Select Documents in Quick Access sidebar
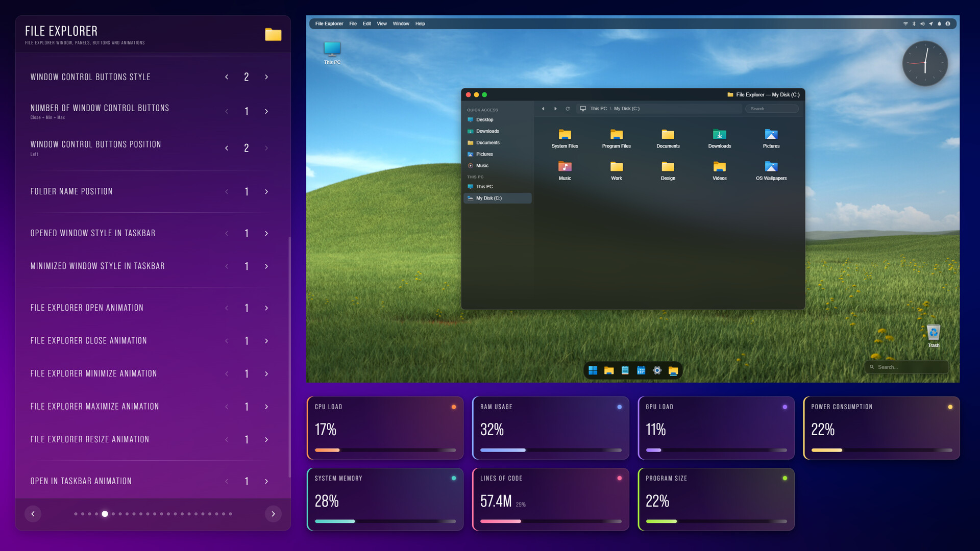The width and height of the screenshot is (980, 551). point(498,143)
